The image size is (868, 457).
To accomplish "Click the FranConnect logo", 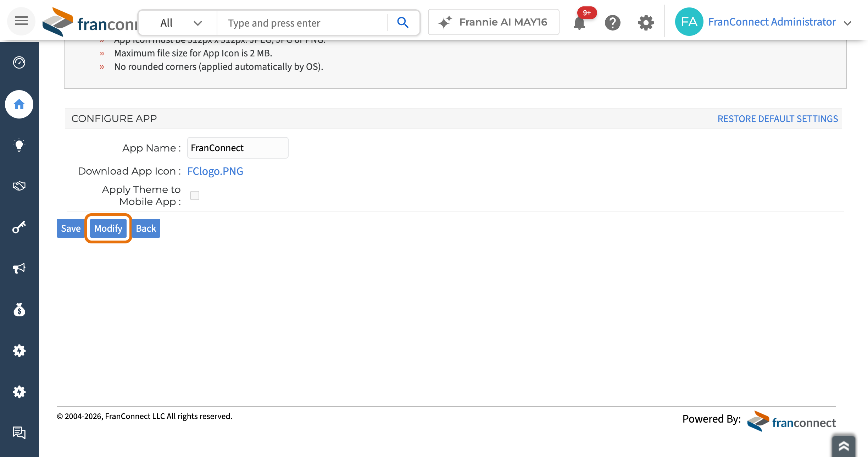I will point(90,22).
